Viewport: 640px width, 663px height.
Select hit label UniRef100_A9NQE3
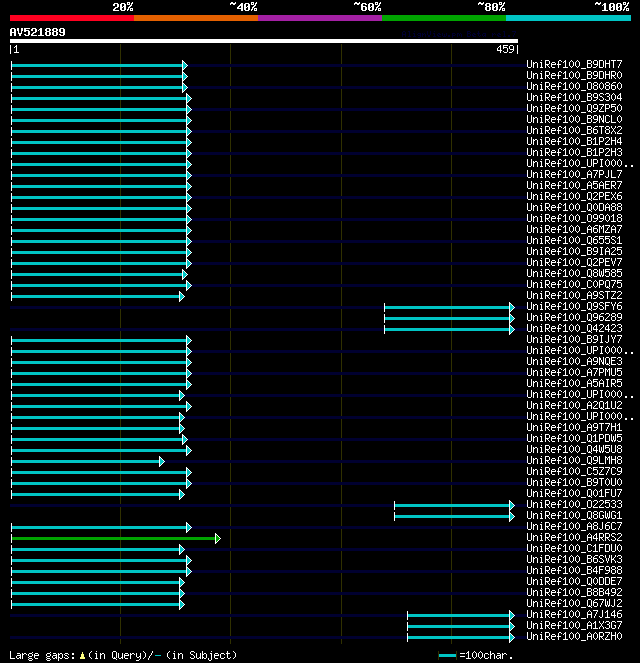click(x=574, y=361)
